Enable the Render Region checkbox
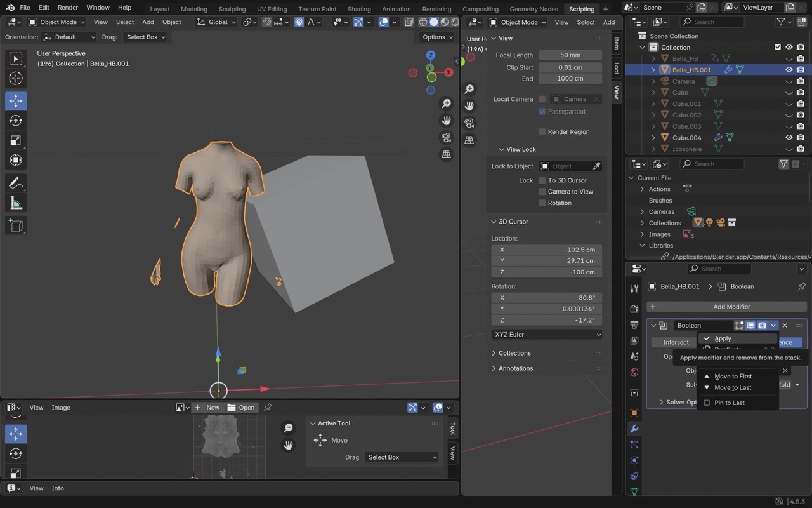Viewport: 812px width, 508px height. (x=542, y=132)
